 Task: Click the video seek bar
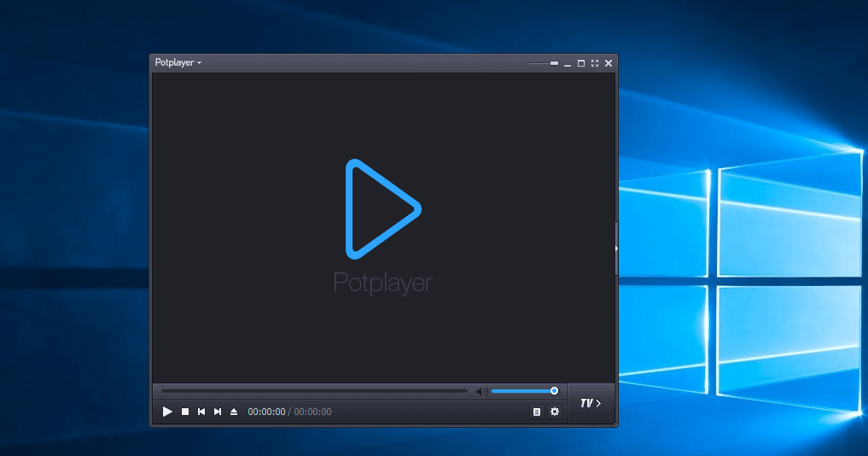point(314,391)
